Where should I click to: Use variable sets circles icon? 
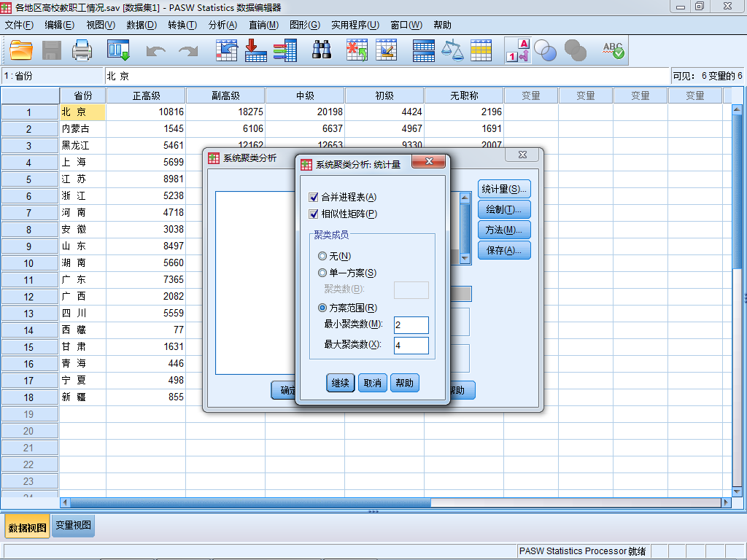pyautogui.click(x=545, y=50)
